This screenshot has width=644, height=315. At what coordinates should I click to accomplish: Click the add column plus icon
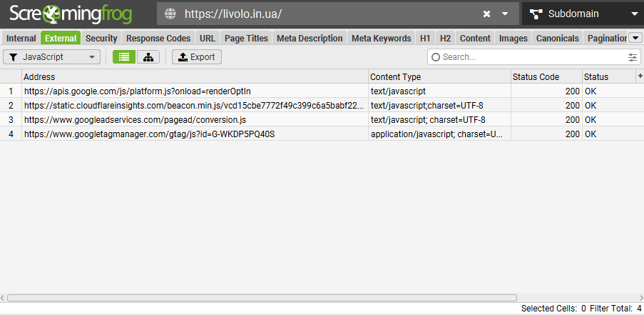point(640,76)
